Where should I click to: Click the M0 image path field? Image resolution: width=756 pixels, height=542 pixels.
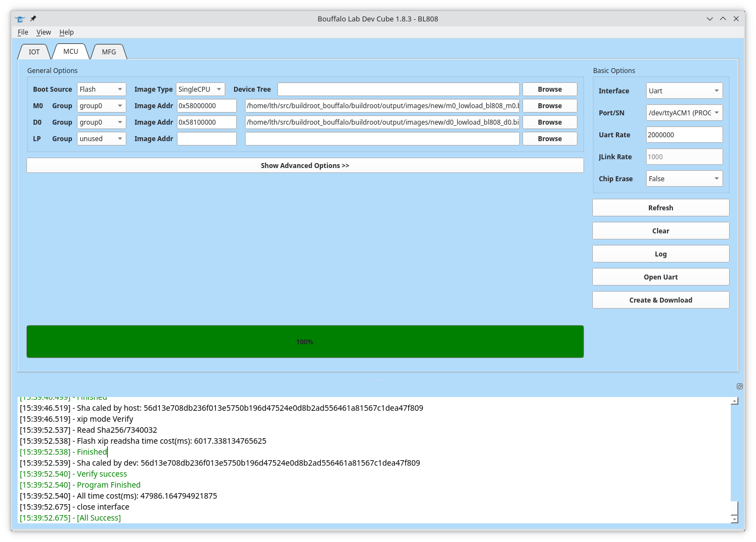(382, 106)
